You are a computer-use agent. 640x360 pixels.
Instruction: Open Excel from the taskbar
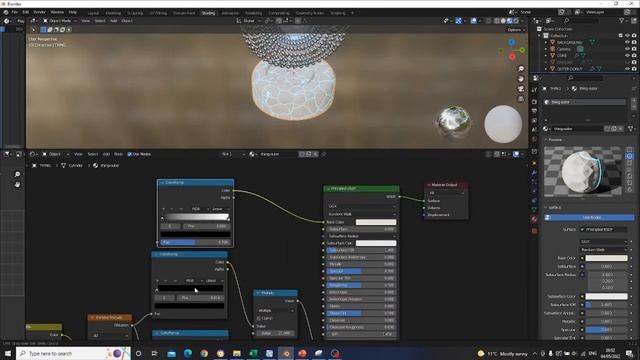coord(253,353)
